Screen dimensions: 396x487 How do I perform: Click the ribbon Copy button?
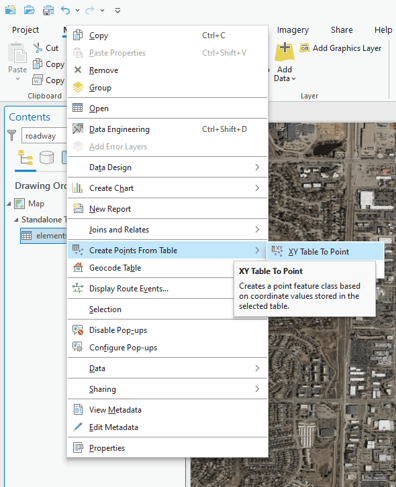click(x=48, y=64)
